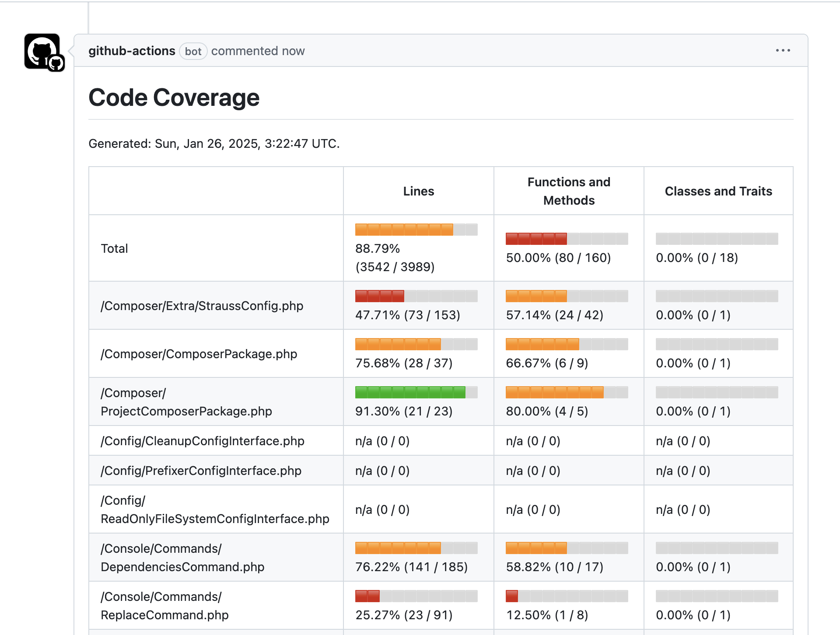Click the Lines column header

pyautogui.click(x=418, y=191)
